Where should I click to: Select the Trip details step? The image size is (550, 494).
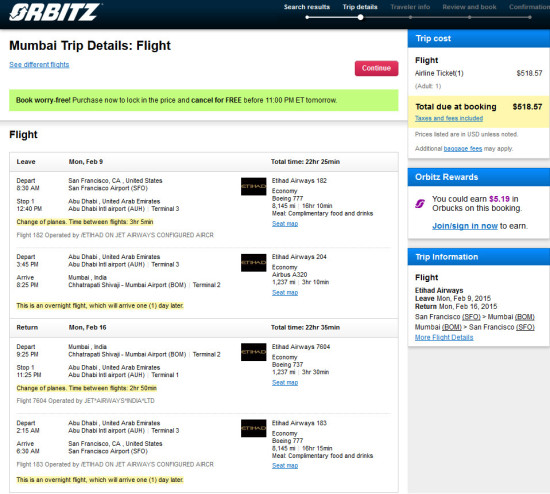point(360,7)
